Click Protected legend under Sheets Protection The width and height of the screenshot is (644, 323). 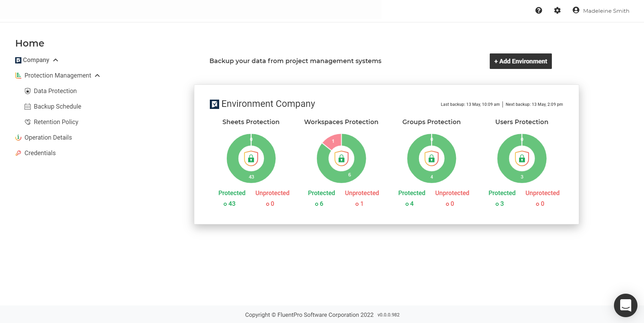tap(232, 193)
